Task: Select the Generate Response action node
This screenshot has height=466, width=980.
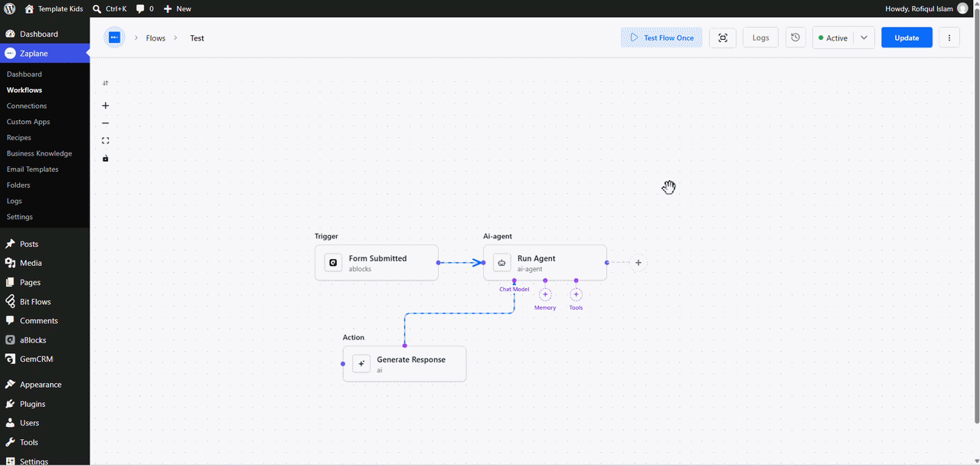Action: tap(404, 364)
